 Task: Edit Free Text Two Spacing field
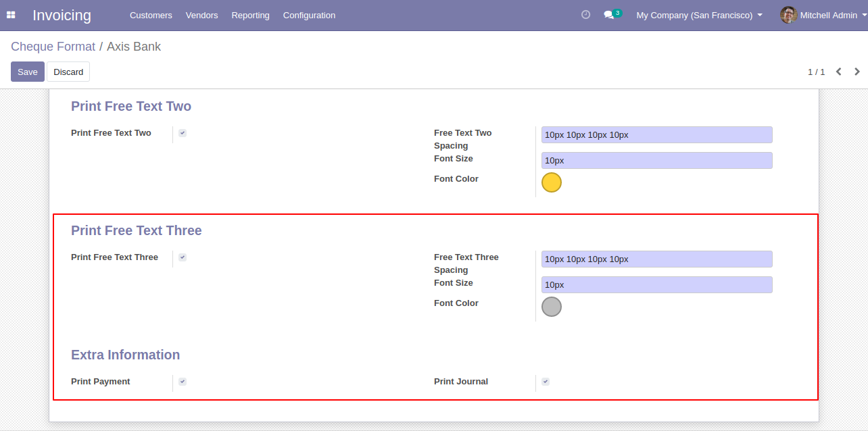pos(656,134)
